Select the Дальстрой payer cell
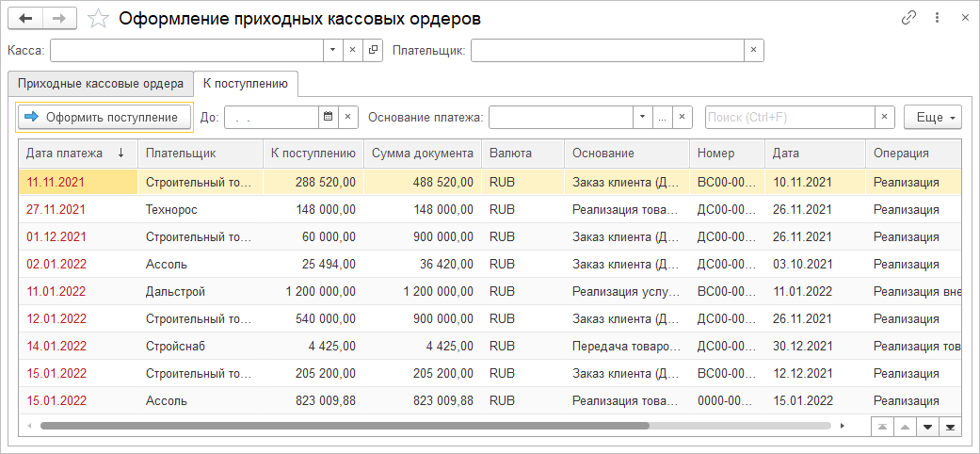The image size is (980, 454). tap(200, 291)
